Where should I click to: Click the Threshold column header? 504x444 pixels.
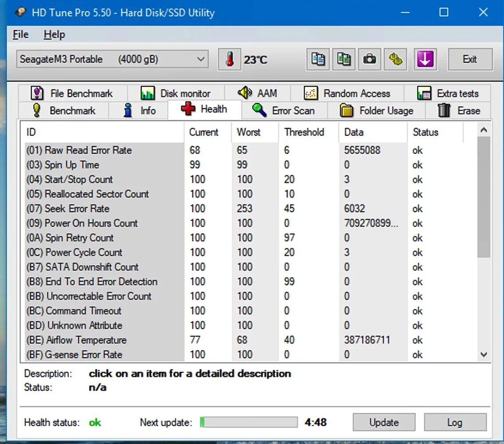309,132
